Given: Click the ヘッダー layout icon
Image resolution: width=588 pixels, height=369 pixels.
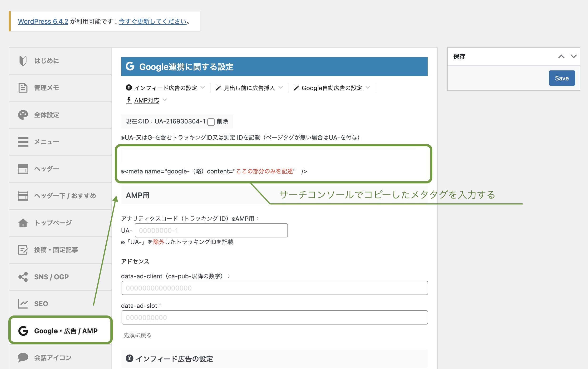Looking at the screenshot, I should [23, 169].
